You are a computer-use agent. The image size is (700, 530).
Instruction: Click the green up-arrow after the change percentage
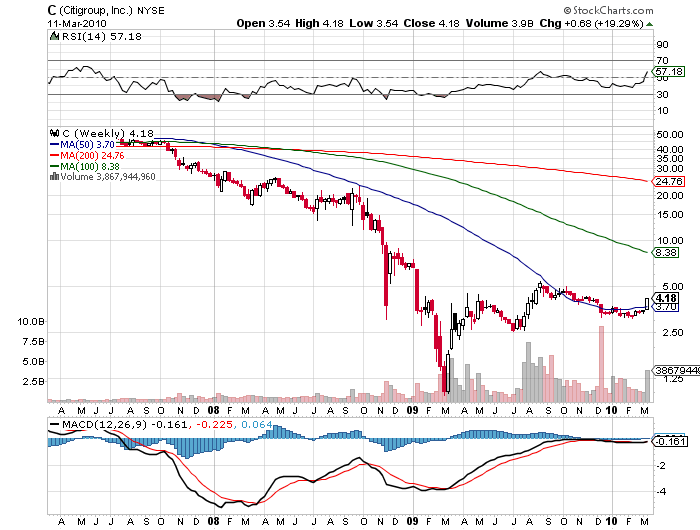[x=650, y=24]
